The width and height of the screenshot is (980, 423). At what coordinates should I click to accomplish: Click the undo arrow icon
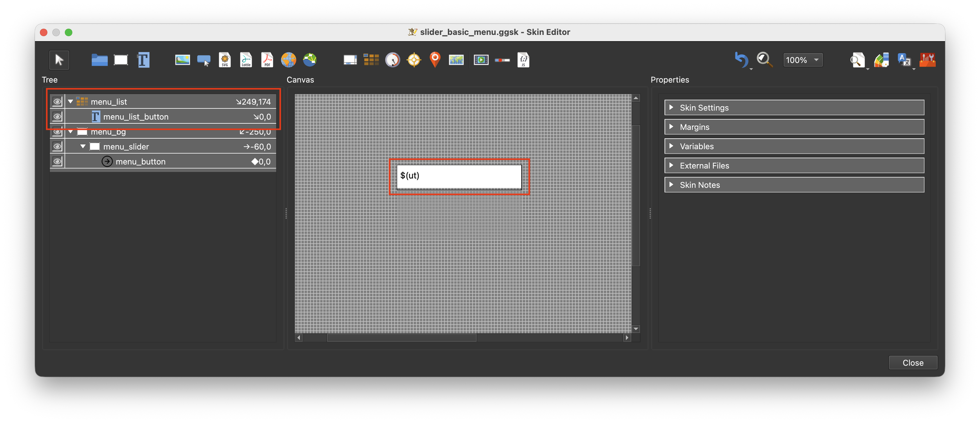[x=741, y=60]
